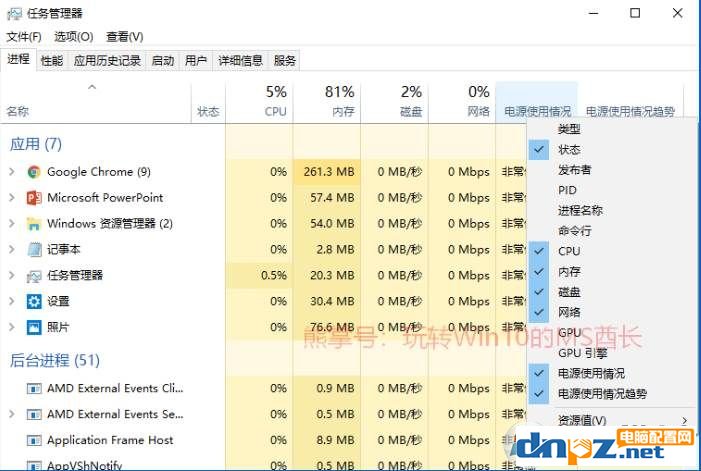Expand the Google Chrome (9) process group

pyautogui.click(x=12, y=172)
